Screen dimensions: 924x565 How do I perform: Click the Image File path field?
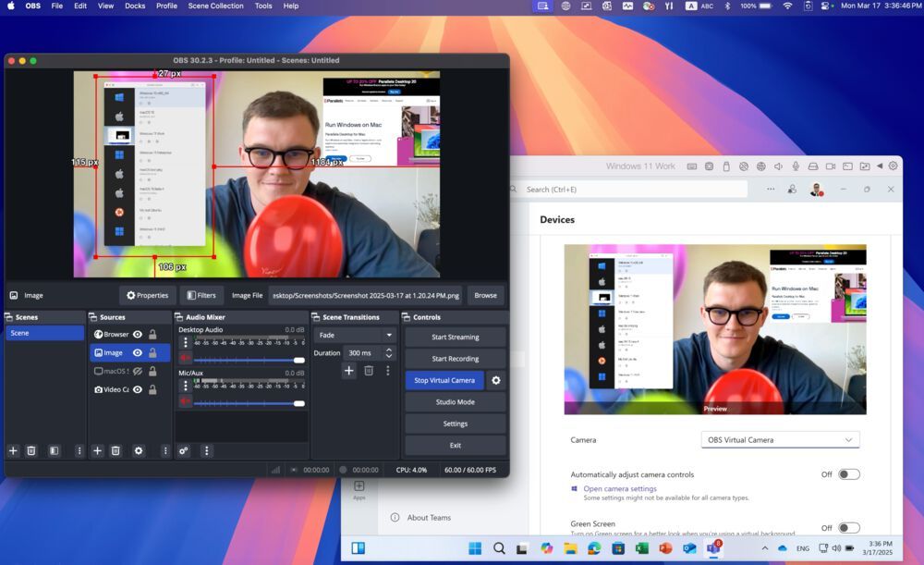click(365, 296)
